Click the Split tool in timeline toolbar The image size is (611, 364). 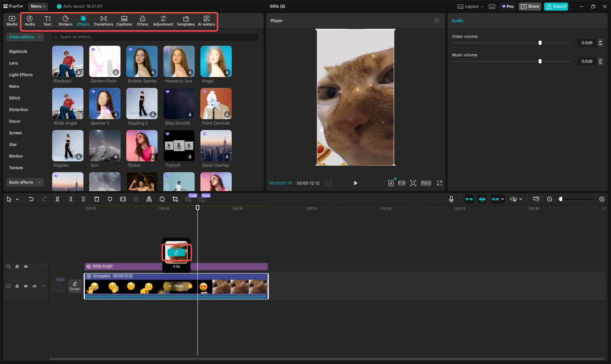click(57, 199)
